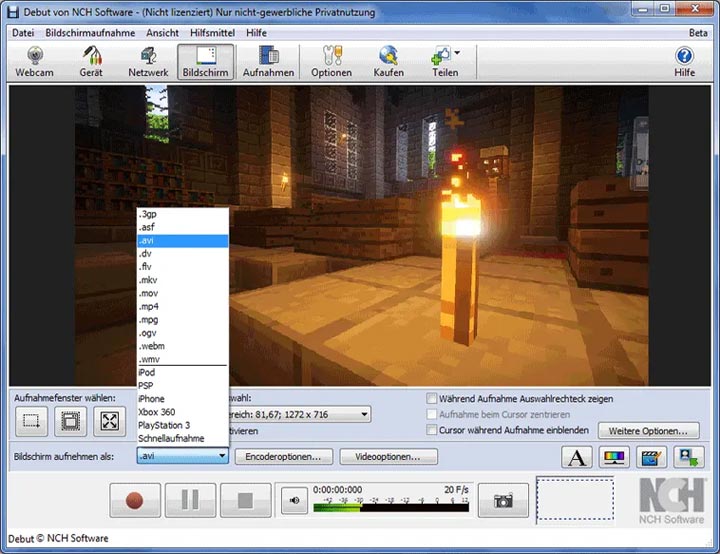Stop the recording

click(245, 500)
